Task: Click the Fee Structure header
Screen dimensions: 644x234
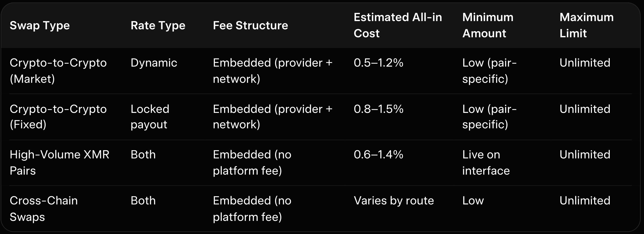Action: click(x=250, y=25)
